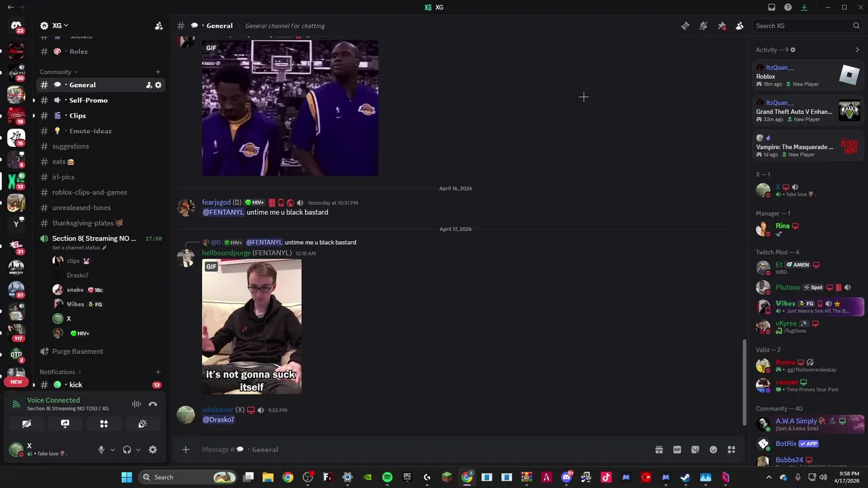This screenshot has width=868, height=488.
Task: Click member BotRix in member list
Action: click(808, 444)
